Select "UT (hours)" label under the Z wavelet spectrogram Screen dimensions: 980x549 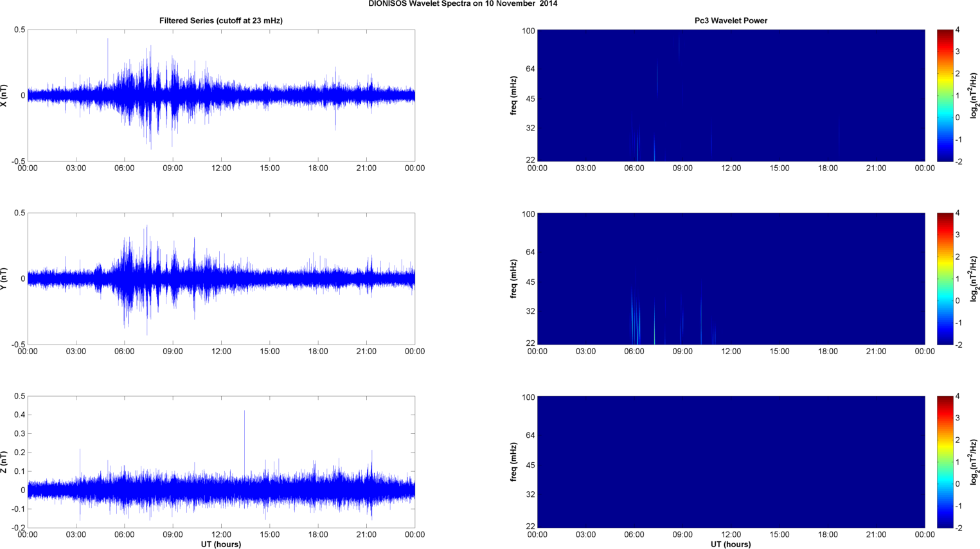pos(731,544)
